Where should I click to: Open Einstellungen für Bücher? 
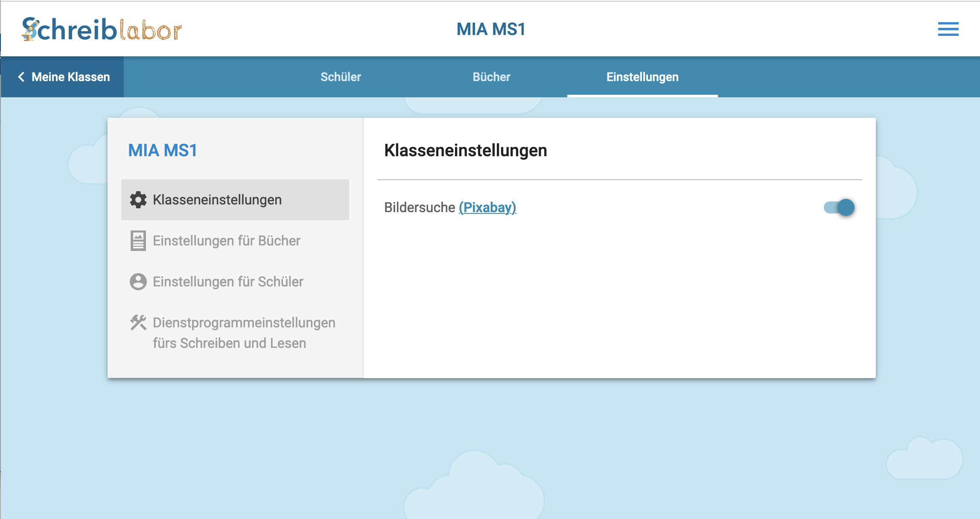click(x=227, y=241)
